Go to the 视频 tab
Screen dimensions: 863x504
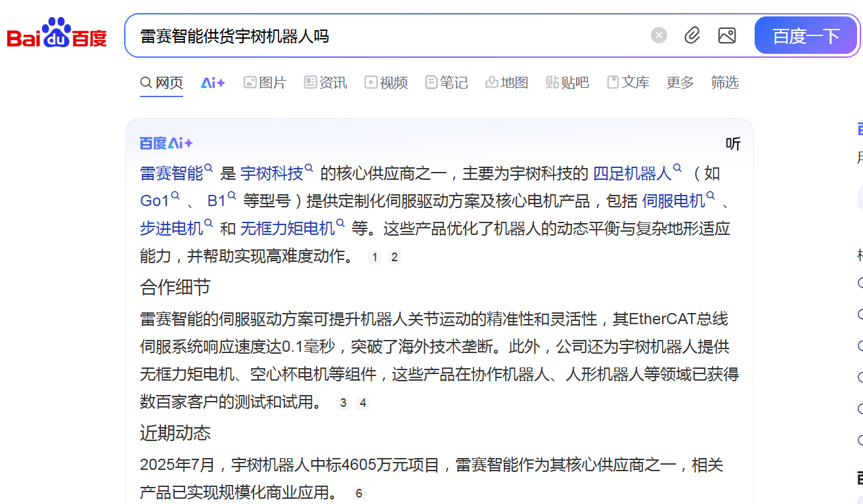(x=386, y=83)
